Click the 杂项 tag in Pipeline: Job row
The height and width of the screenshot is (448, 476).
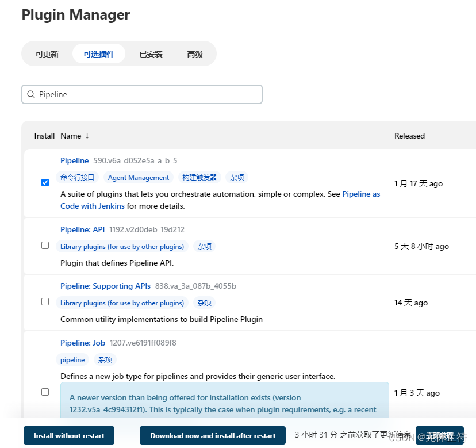[105, 359]
